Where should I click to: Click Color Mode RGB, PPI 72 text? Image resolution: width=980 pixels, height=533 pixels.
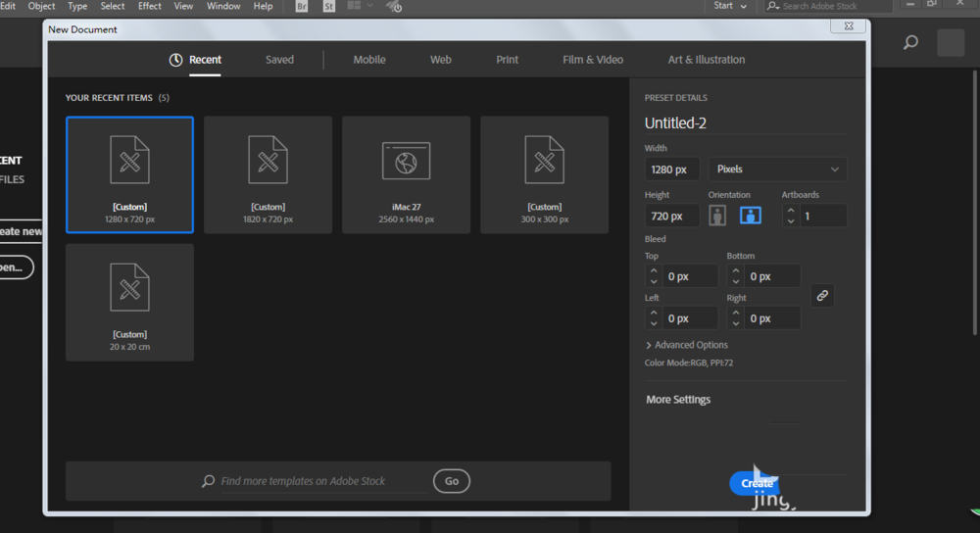[x=689, y=363]
